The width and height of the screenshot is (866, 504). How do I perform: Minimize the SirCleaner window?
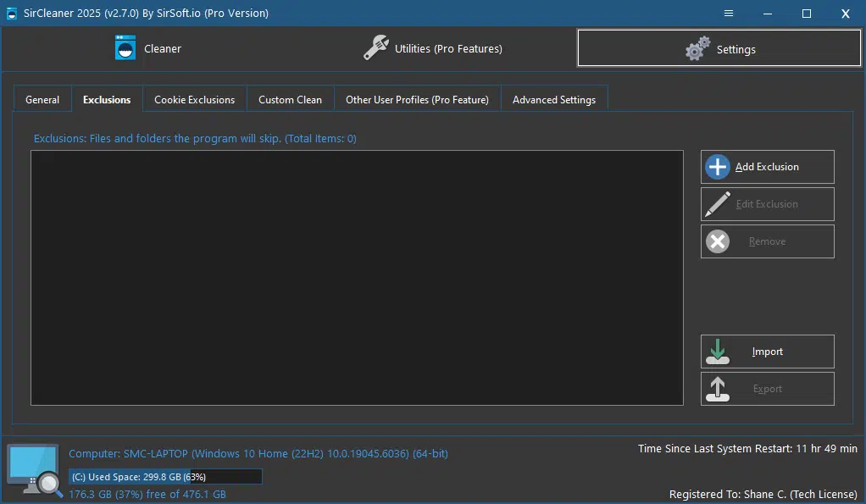pos(768,14)
